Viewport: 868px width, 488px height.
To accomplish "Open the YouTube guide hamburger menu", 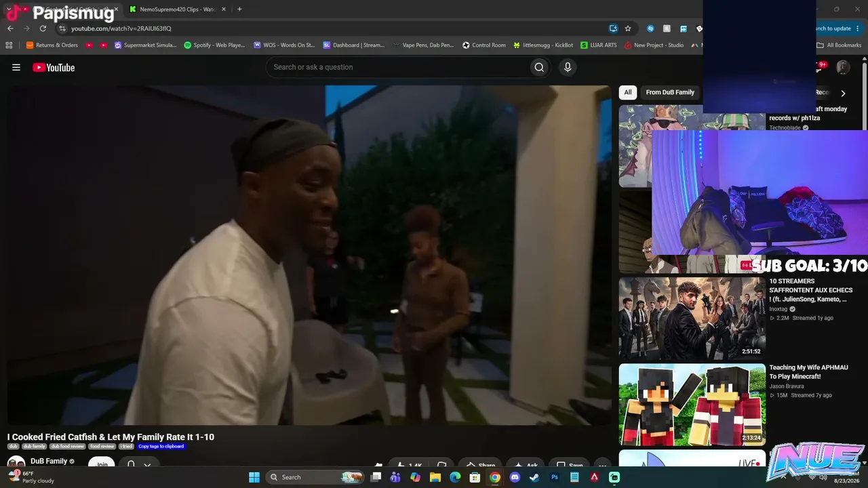I will (x=16, y=67).
